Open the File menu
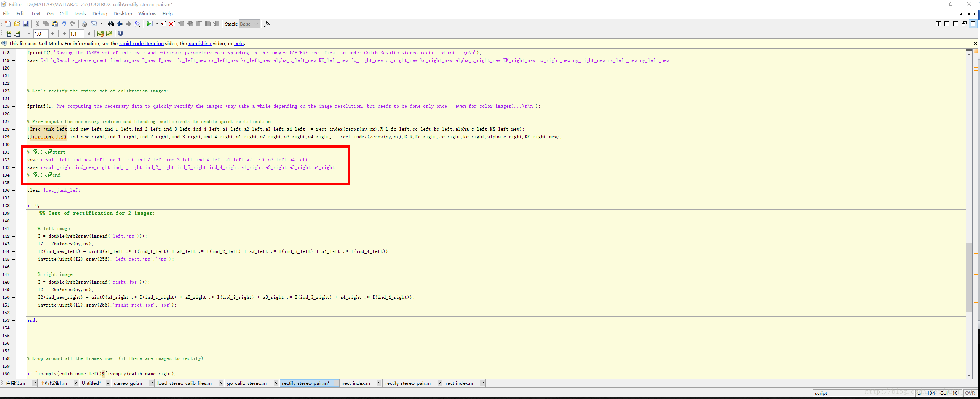Screen dimensions: 980x399 point(7,13)
